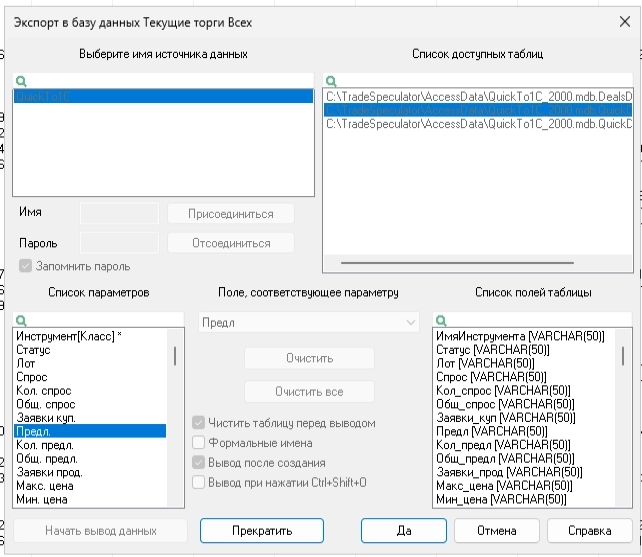Toggle Чистить таблицу перед выводом checkbox
The height and width of the screenshot is (557, 642).
pos(199,423)
